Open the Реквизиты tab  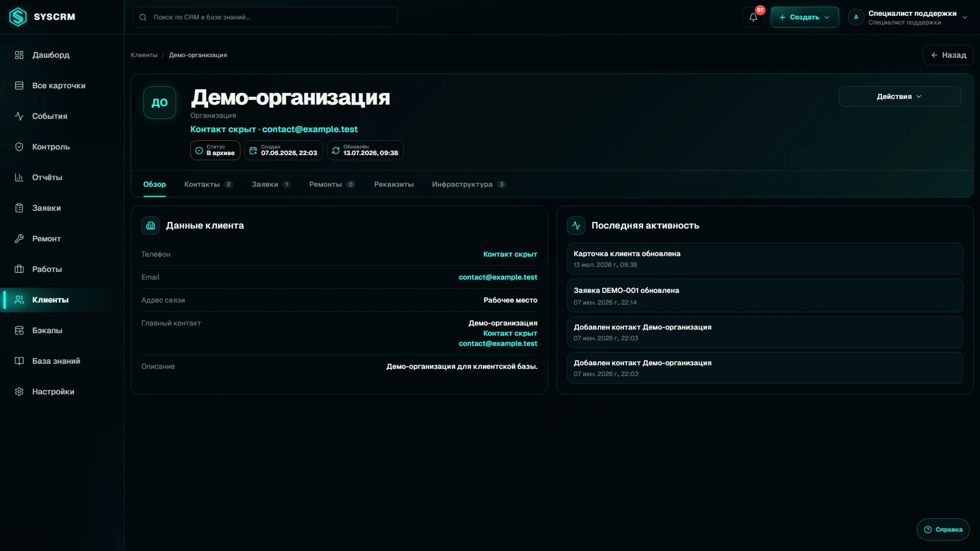[394, 185]
